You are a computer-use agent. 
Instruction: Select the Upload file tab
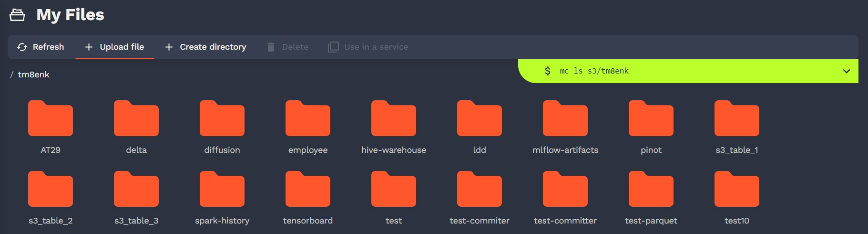point(115,47)
